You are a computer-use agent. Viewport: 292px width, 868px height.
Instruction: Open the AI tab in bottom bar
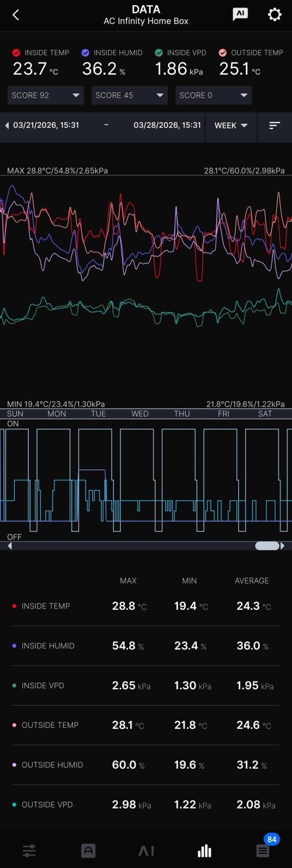pos(146,850)
